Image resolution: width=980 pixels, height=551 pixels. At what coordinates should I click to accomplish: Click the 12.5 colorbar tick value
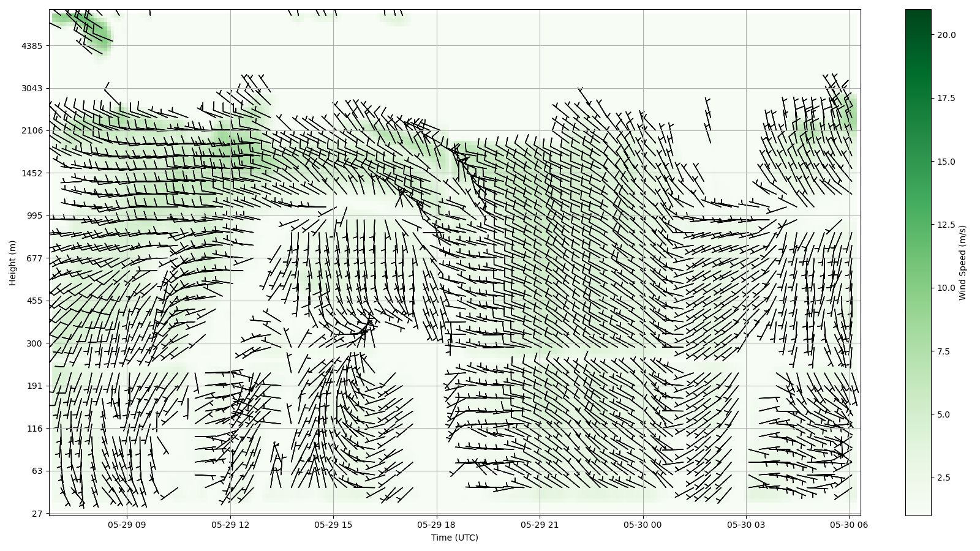coord(946,225)
